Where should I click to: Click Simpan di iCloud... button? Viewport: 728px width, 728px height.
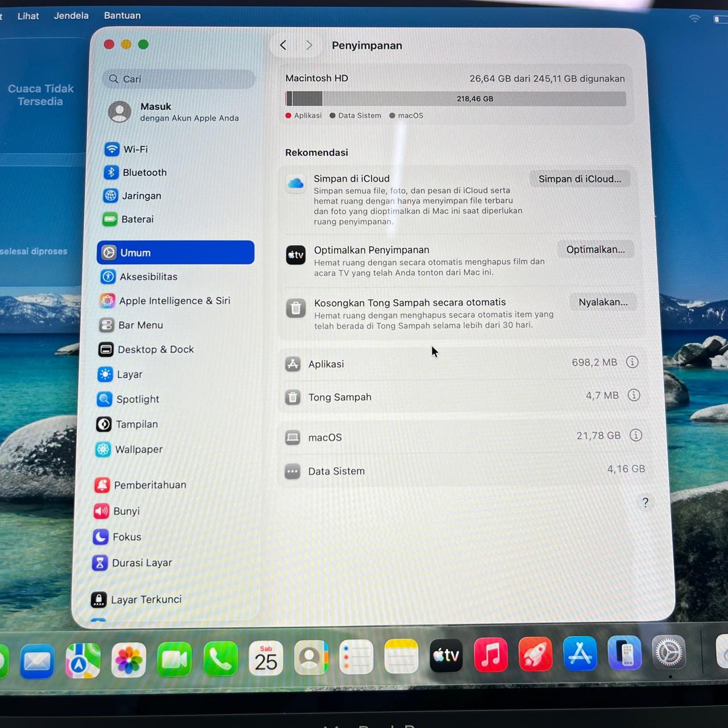[x=580, y=179]
